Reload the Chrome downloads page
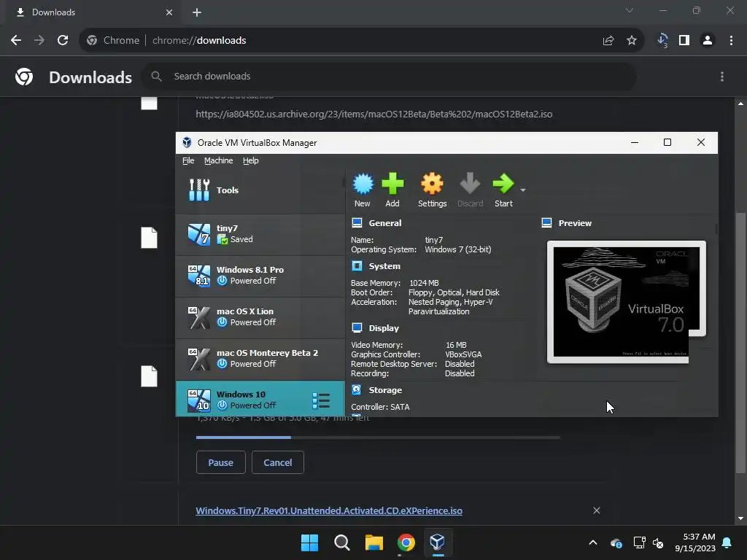This screenshot has height=560, width=747. click(x=63, y=41)
